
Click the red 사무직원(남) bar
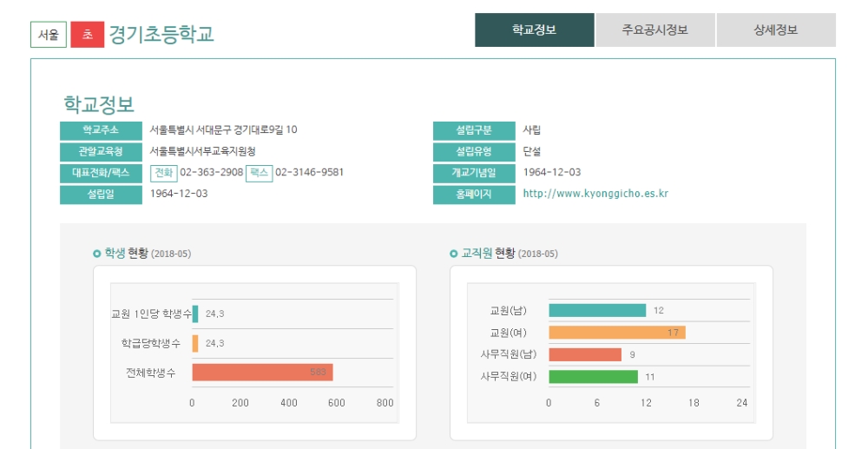(585, 354)
